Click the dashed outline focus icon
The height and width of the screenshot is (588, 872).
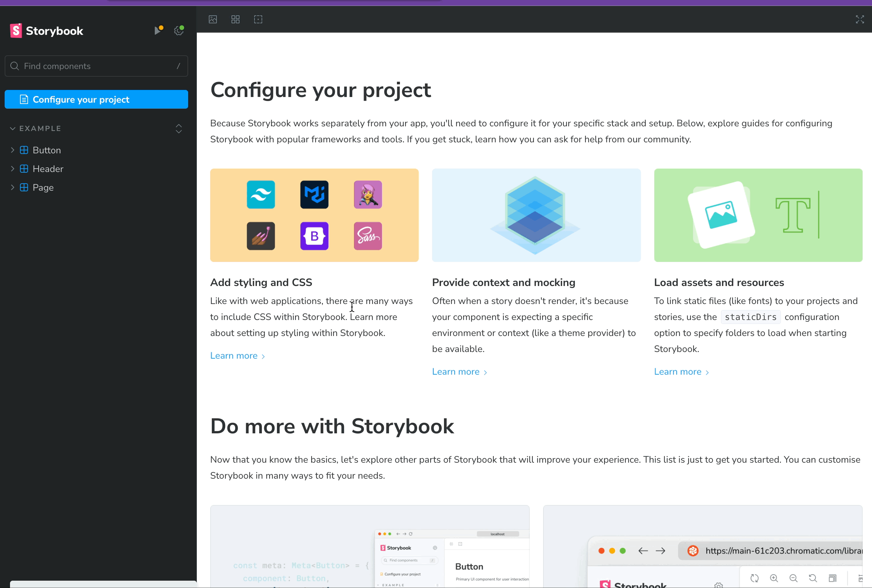point(258,19)
